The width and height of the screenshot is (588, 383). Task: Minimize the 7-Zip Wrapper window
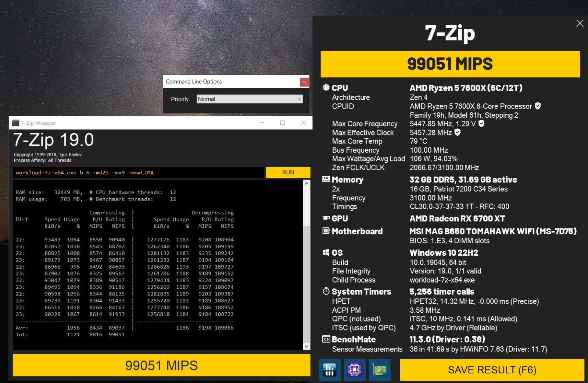click(262, 123)
